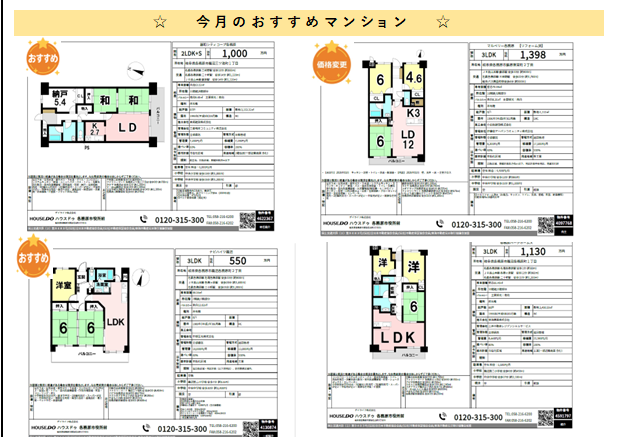Click the おすすめ badge on the 550 listing
Viewport: 617px width, 437px height.
tap(33, 256)
